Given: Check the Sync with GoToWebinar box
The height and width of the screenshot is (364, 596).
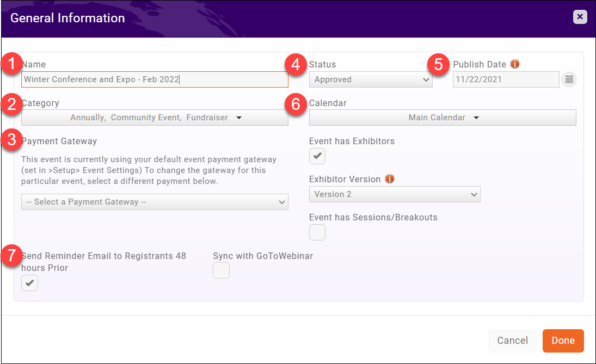Looking at the screenshot, I should (x=222, y=270).
